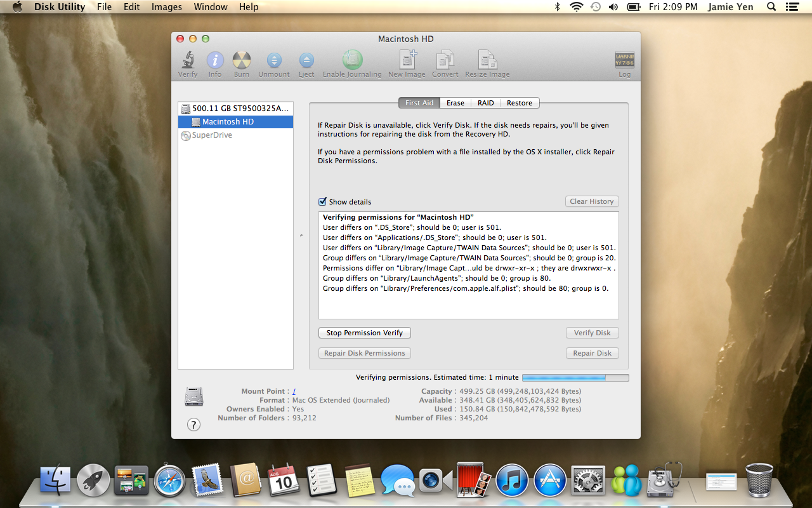Open the Images menu
Screen dimensions: 812x508
[x=167, y=7]
